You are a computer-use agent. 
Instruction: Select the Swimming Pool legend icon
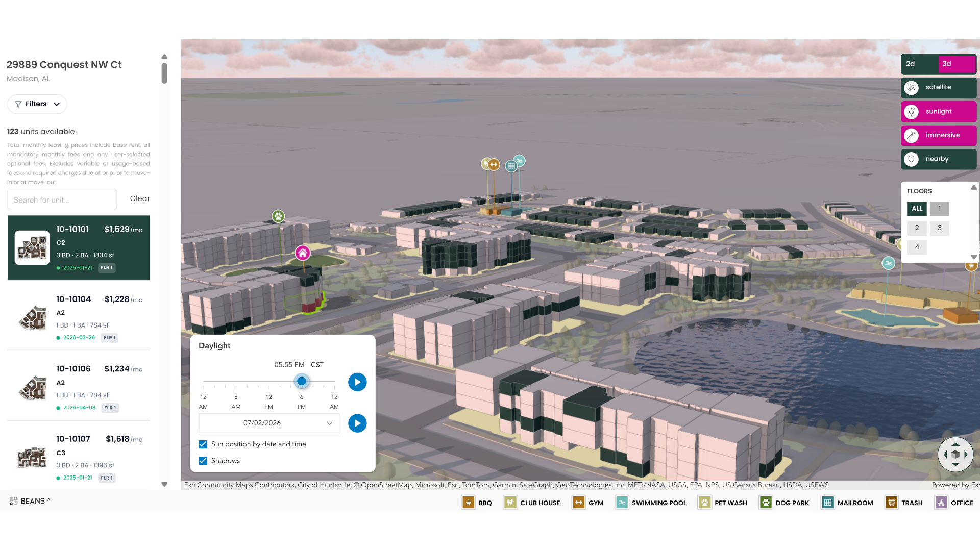click(622, 503)
